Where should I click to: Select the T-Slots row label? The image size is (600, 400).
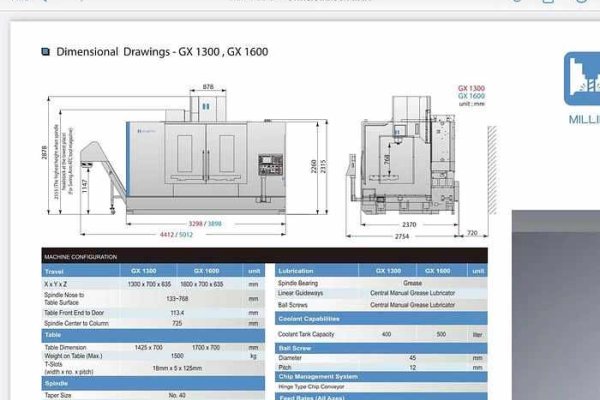(x=69, y=368)
